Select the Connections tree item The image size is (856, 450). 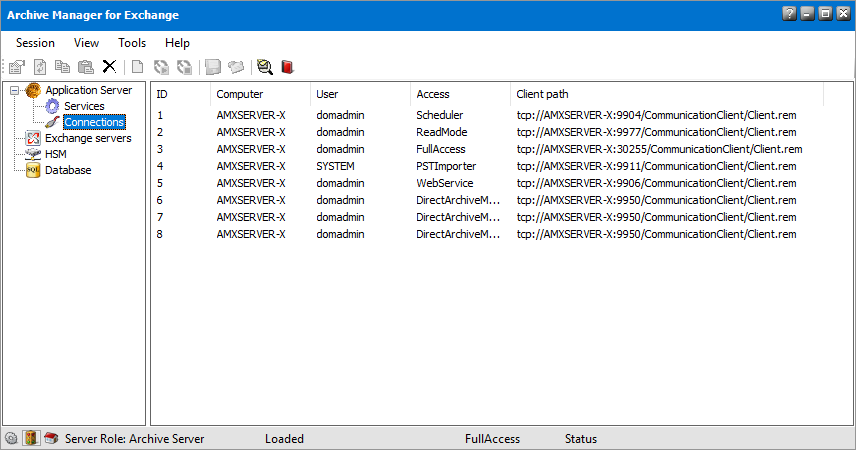[x=94, y=122]
